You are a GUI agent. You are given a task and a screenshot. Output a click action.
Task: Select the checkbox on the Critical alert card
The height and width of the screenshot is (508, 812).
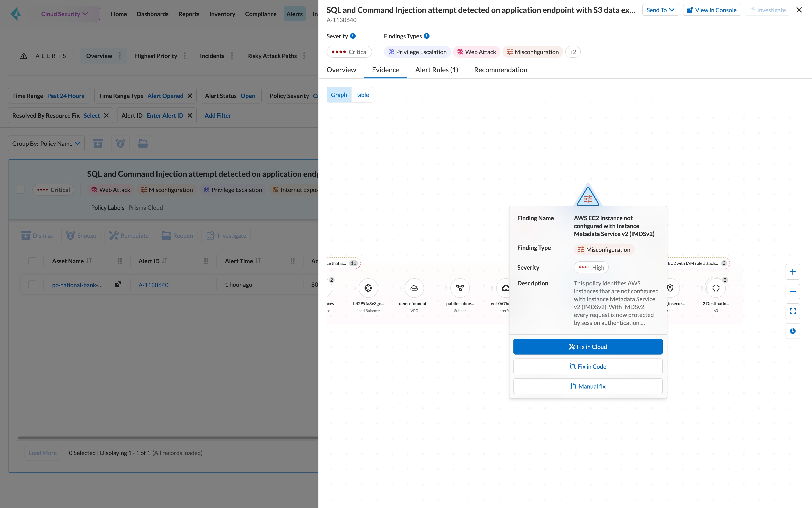20,189
